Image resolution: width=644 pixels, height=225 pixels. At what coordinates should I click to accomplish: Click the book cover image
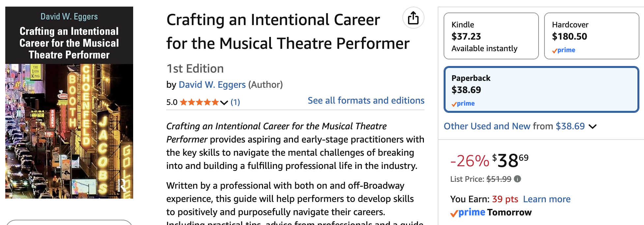[69, 103]
